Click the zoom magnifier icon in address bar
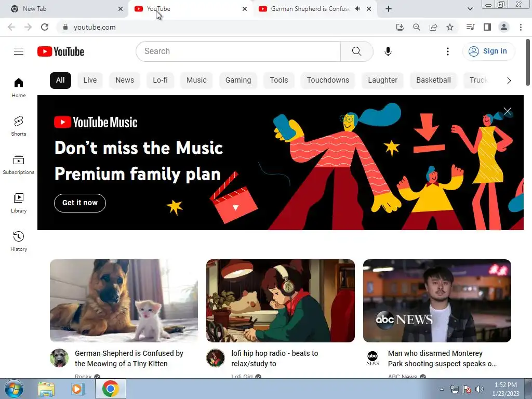Screen dimensions: 532x399 pos(417,27)
